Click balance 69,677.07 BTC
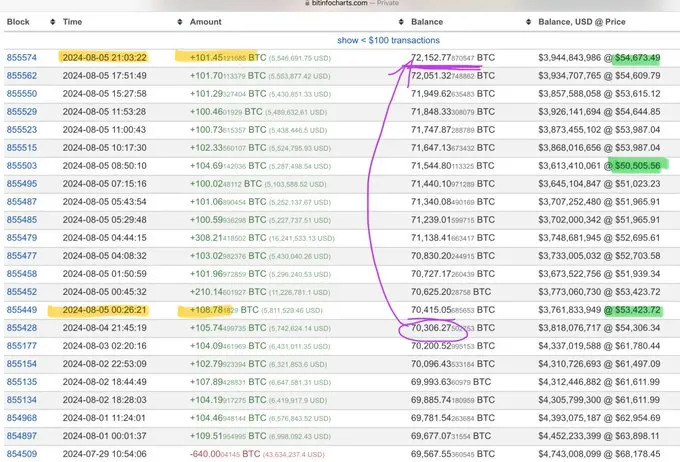680x462 pixels. coord(451,436)
